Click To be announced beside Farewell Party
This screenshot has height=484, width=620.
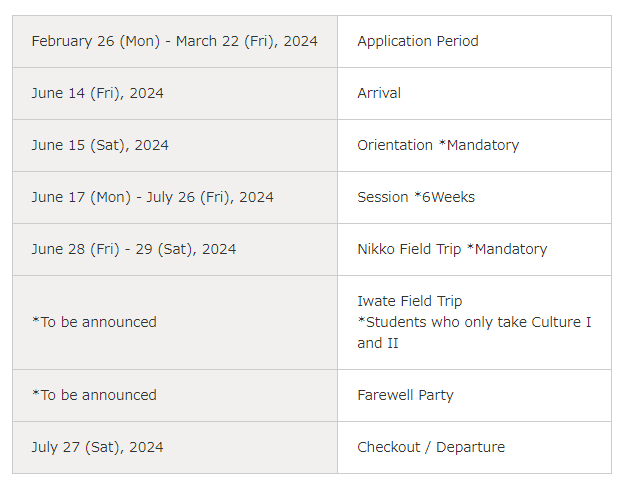pos(94,395)
